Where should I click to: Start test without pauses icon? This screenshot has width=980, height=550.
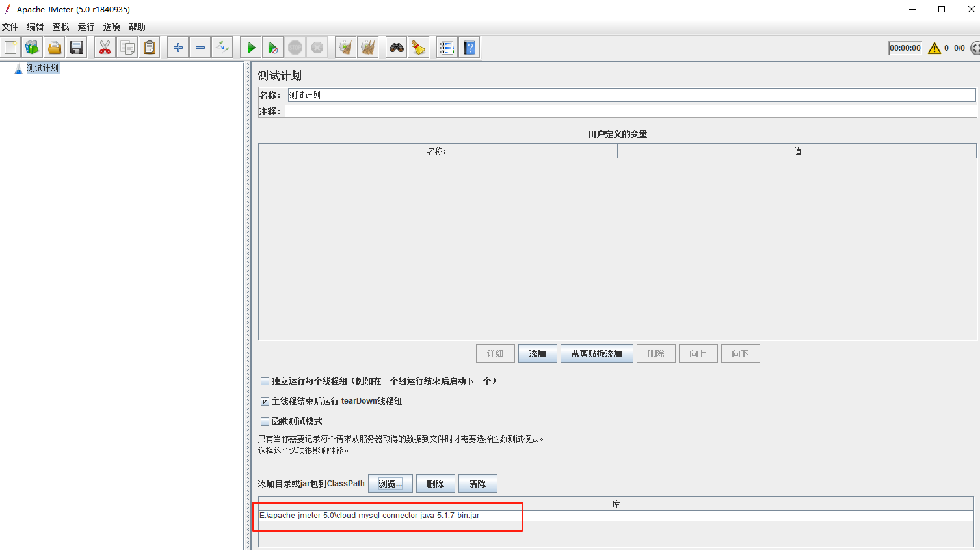[x=273, y=48]
